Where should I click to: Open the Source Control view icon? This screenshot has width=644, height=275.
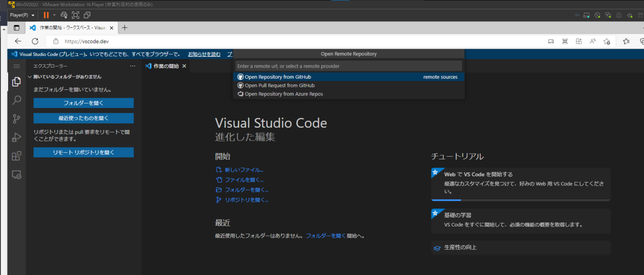(16, 119)
